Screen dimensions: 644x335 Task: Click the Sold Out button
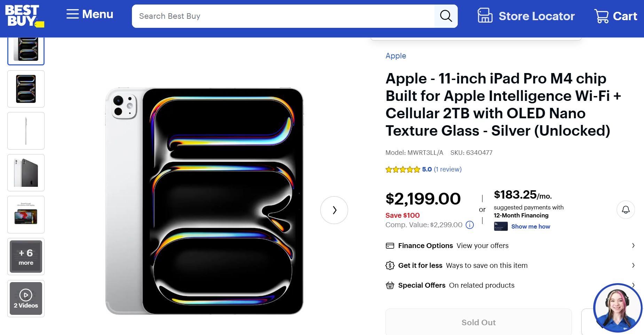(478, 322)
